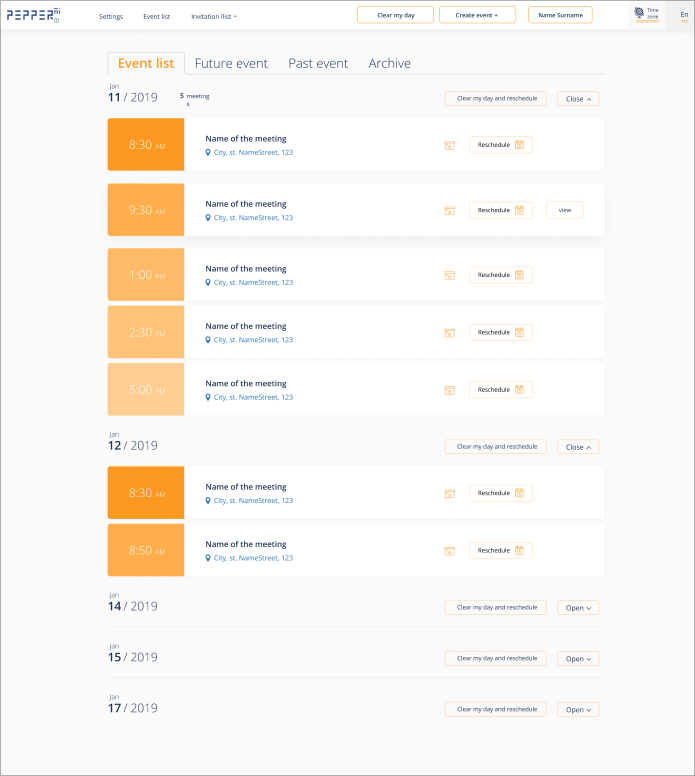Clear and reschedule Jan 11 meetings

pyautogui.click(x=496, y=98)
